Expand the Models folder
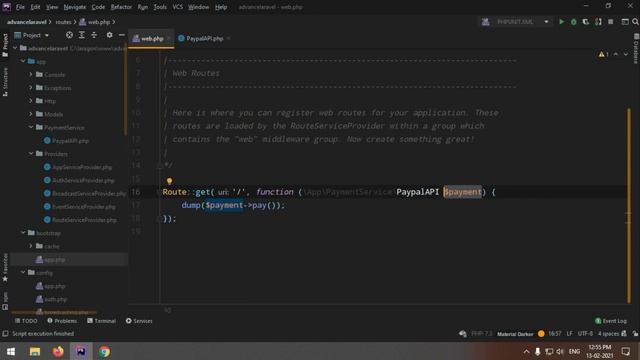The image size is (640, 360). [31, 114]
